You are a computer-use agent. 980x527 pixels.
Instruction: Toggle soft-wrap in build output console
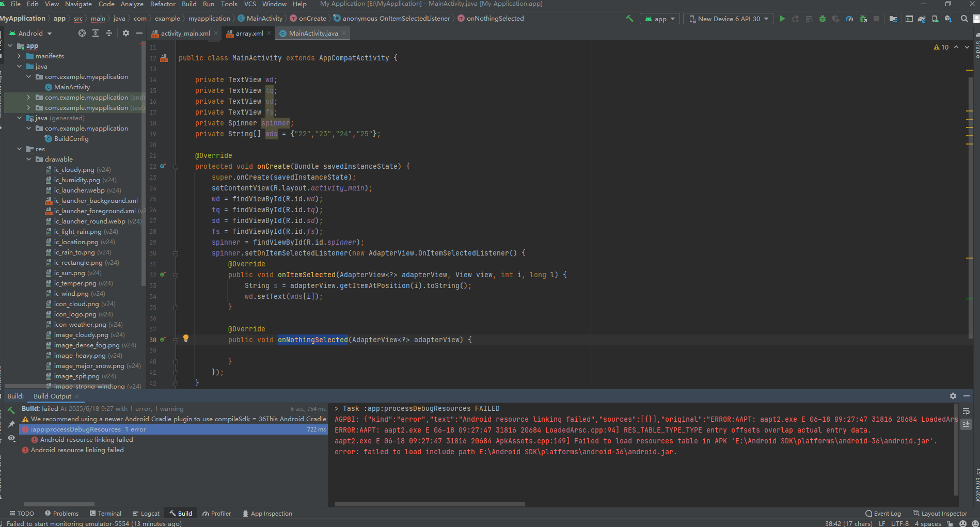pos(966,411)
